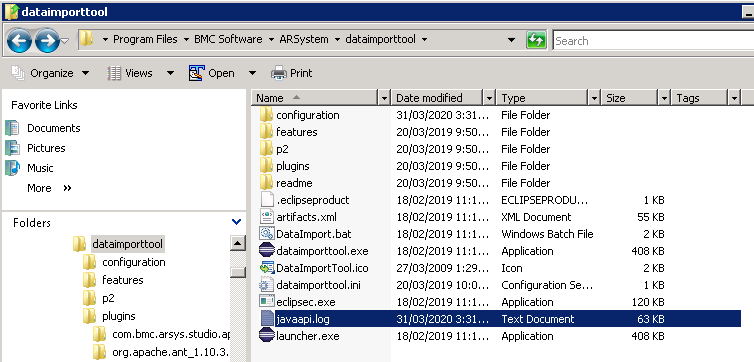Select the .eclipseproduct file icon
The height and width of the screenshot is (362, 754).
tap(266, 200)
